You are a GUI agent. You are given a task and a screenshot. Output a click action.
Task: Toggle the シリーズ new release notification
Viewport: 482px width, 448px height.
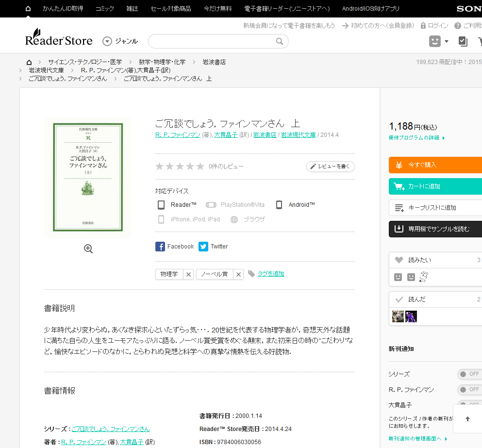(470, 374)
